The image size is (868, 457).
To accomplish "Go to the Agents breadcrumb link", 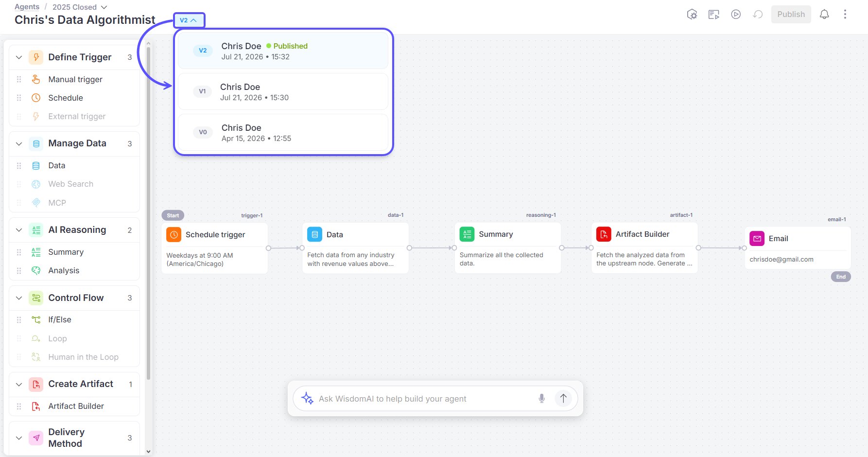I will tap(27, 7).
